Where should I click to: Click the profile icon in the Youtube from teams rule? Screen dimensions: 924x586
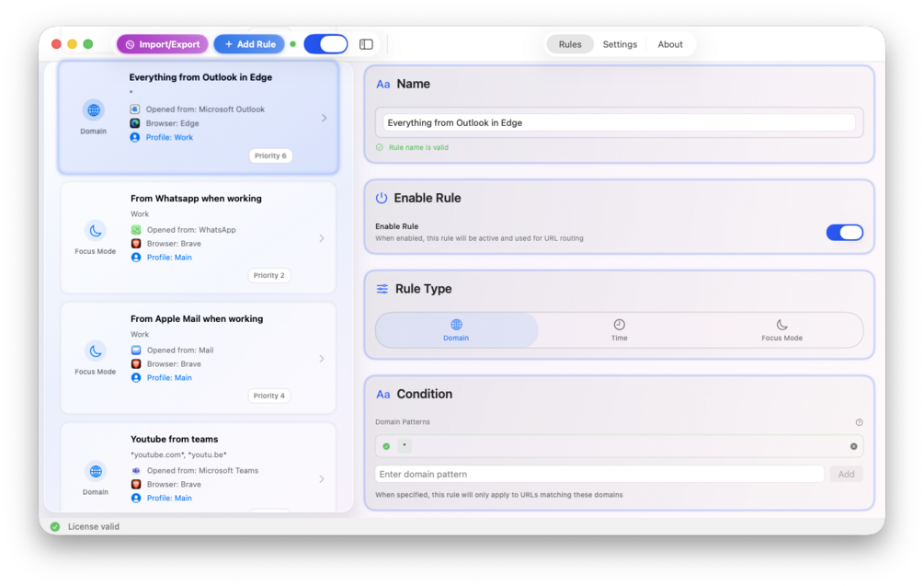pyautogui.click(x=136, y=499)
